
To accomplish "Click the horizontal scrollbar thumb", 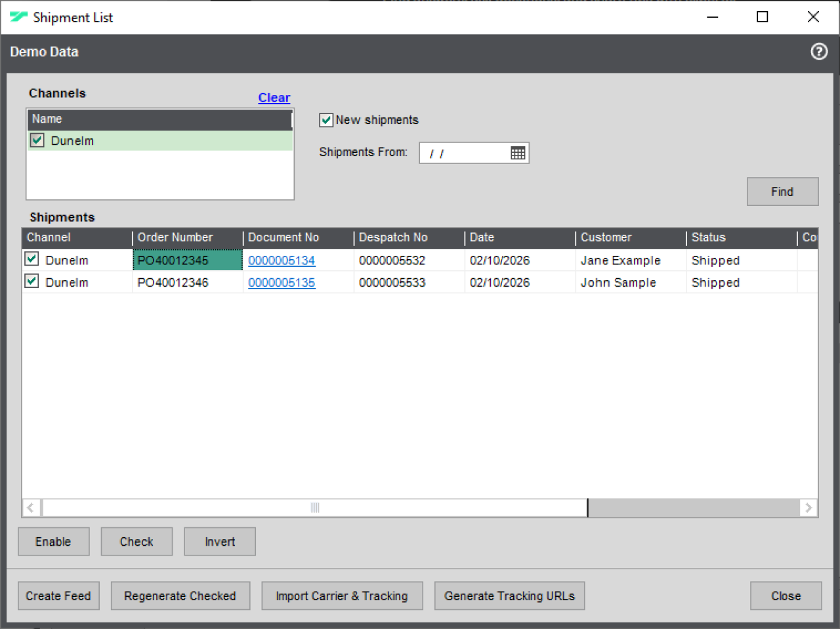I will coord(315,508).
